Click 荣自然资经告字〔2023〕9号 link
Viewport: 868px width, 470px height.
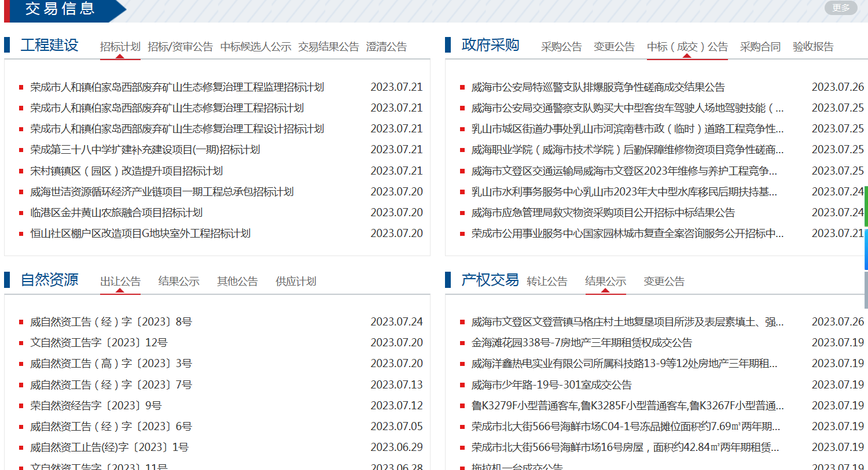[96, 406]
